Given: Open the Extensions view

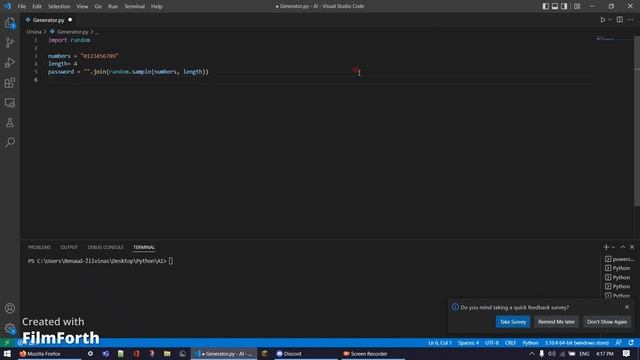Looking at the screenshot, I should [10, 83].
